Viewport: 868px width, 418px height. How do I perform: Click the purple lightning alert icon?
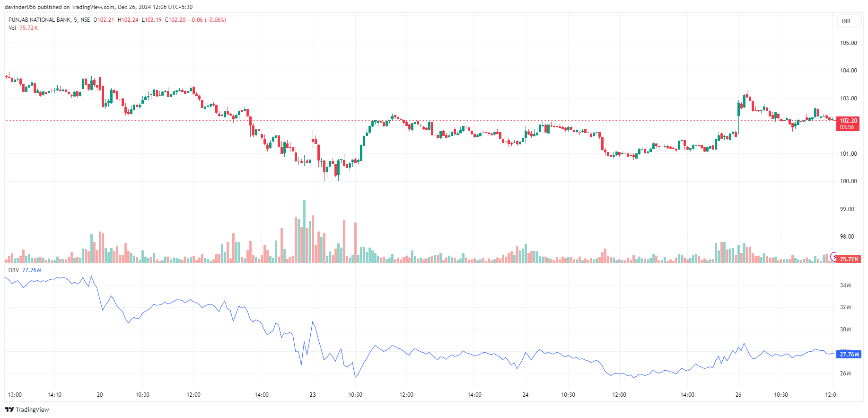[x=834, y=257]
